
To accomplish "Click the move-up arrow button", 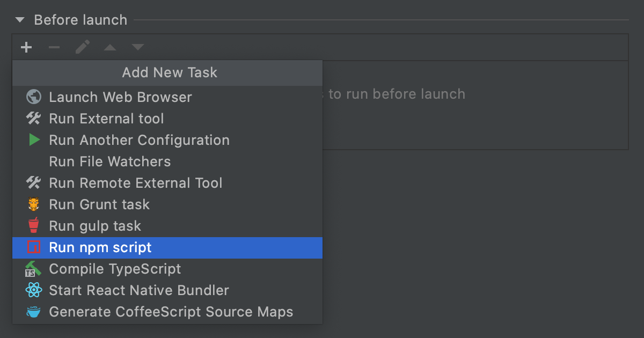I will (x=109, y=47).
